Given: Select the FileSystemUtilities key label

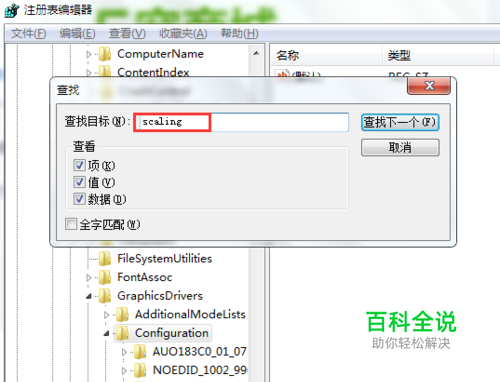Looking at the screenshot, I should (x=165, y=259).
